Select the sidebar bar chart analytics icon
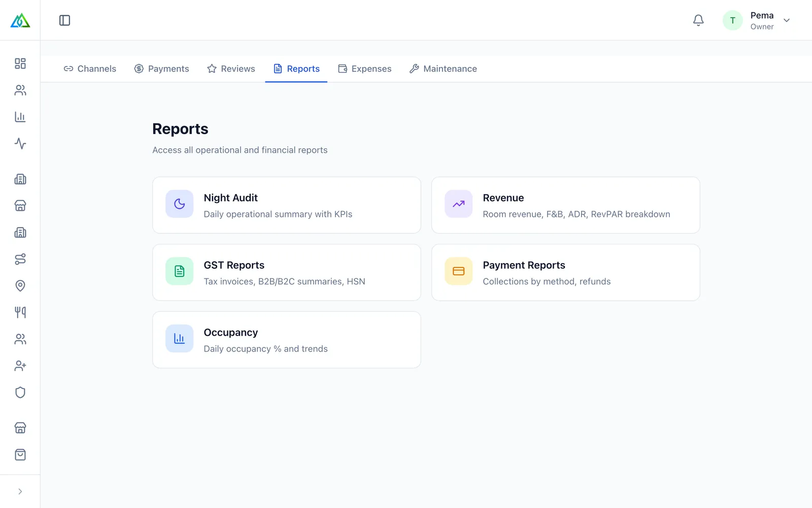Screen dimensions: 812x508 pos(20,117)
